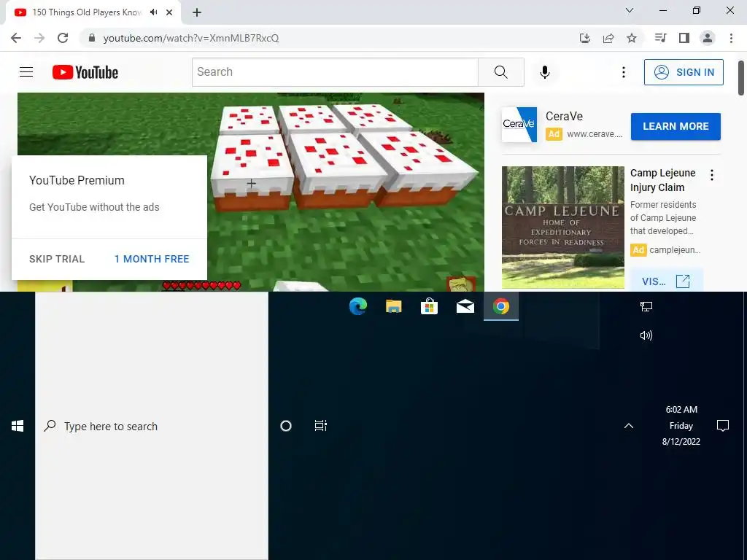Click the clock showing 6:02 AM
Viewport: 747px width, 560px height.
click(681, 425)
